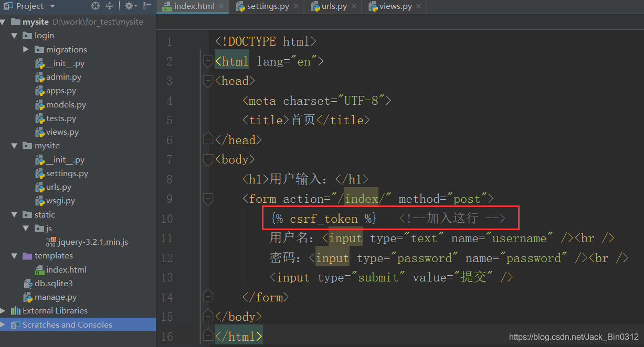Viewport: 644px width, 347px height.
Task: Select admin.py in login folder
Action: [x=64, y=77]
